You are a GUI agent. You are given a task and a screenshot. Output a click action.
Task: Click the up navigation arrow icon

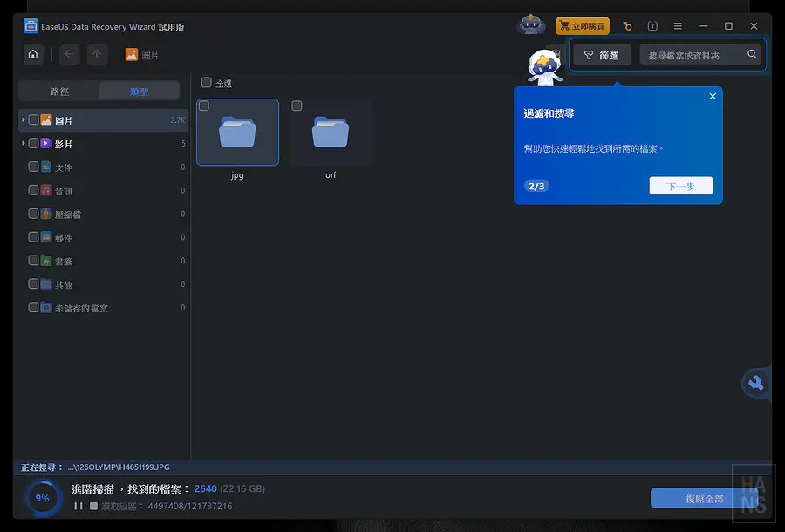click(97, 54)
